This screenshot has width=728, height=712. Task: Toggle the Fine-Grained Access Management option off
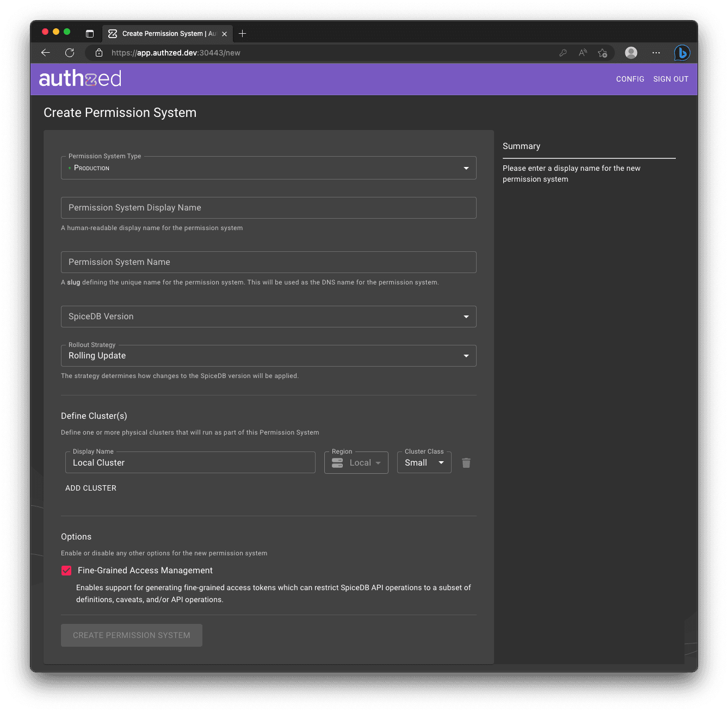[x=66, y=571]
